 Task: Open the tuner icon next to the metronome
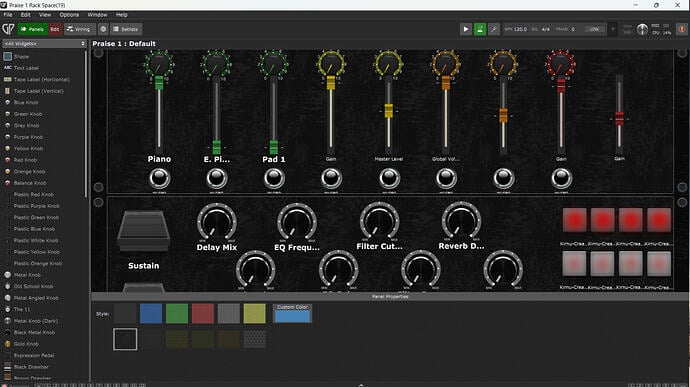(494, 29)
